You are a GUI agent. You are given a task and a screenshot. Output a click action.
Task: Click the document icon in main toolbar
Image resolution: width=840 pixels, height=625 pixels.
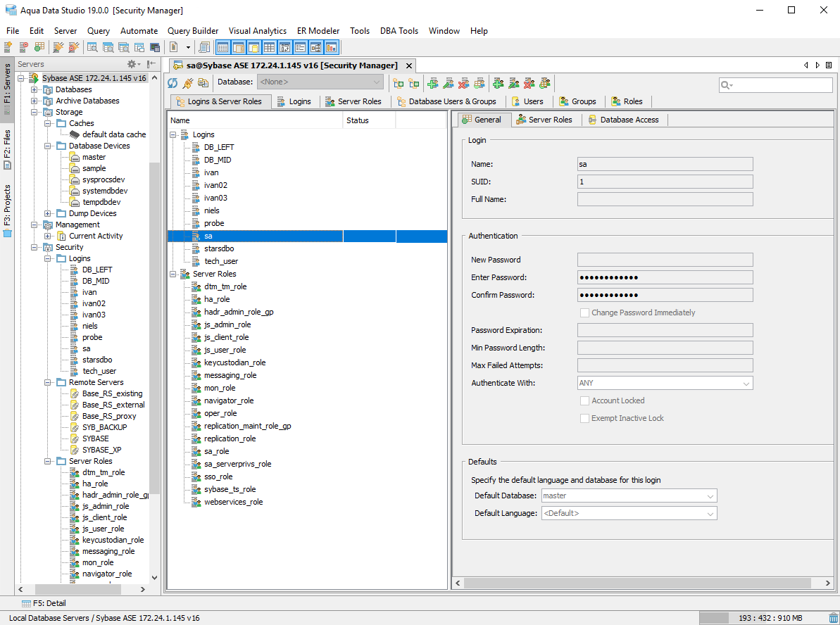[174, 48]
